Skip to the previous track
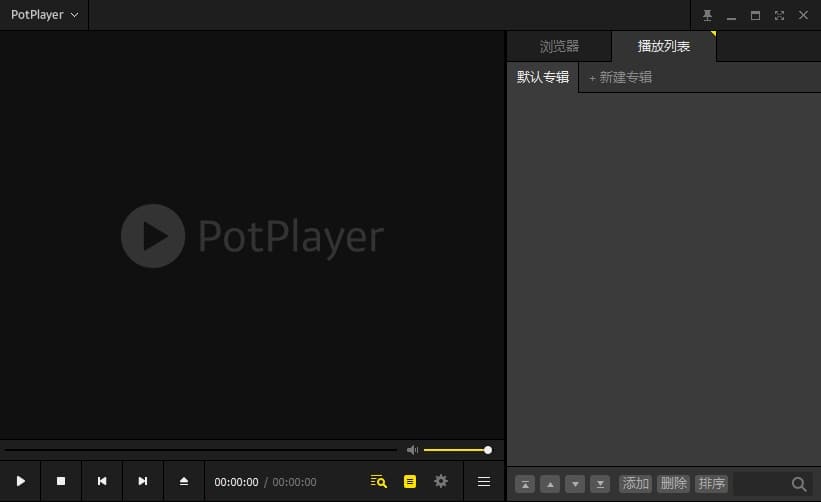The image size is (821, 502). click(x=102, y=481)
